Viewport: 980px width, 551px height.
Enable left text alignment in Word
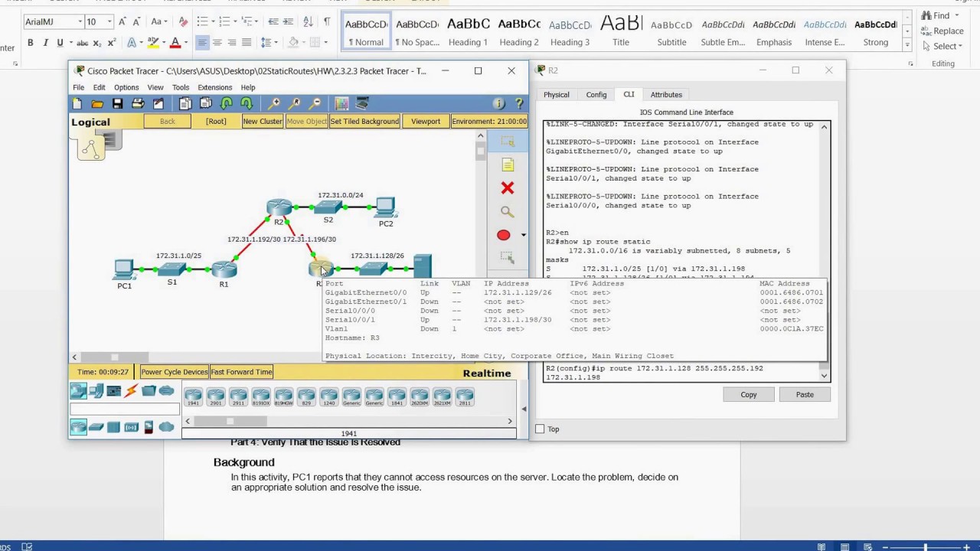coord(202,43)
